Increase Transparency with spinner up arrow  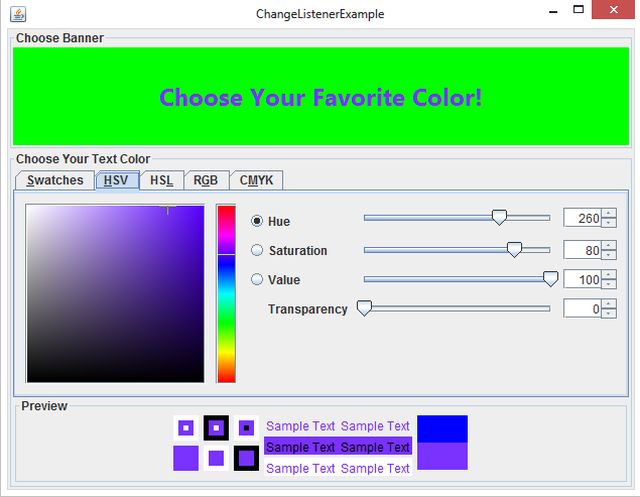(609, 304)
